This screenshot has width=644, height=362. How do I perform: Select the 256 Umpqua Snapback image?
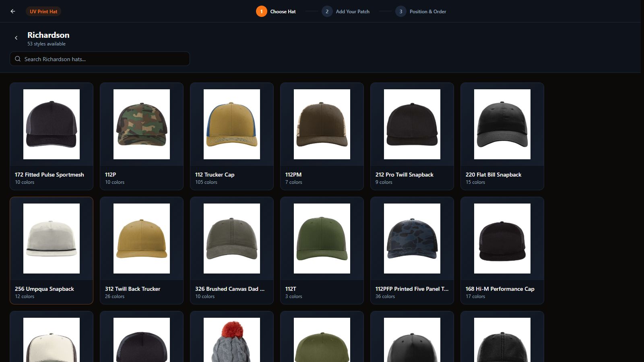tap(52, 239)
